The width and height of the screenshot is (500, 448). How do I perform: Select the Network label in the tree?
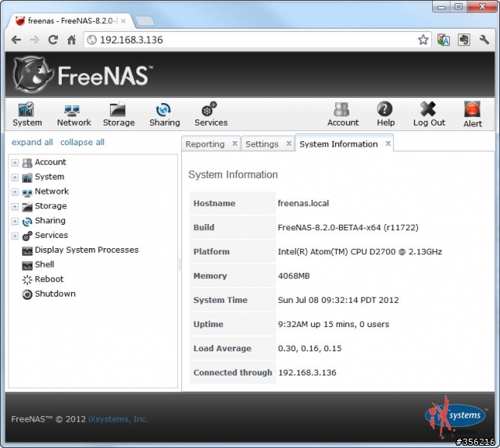[52, 191]
